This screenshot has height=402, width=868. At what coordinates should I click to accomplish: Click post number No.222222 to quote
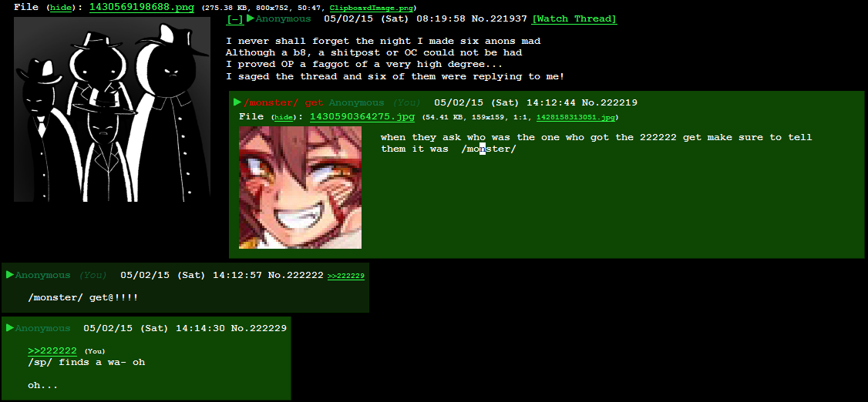click(x=295, y=275)
